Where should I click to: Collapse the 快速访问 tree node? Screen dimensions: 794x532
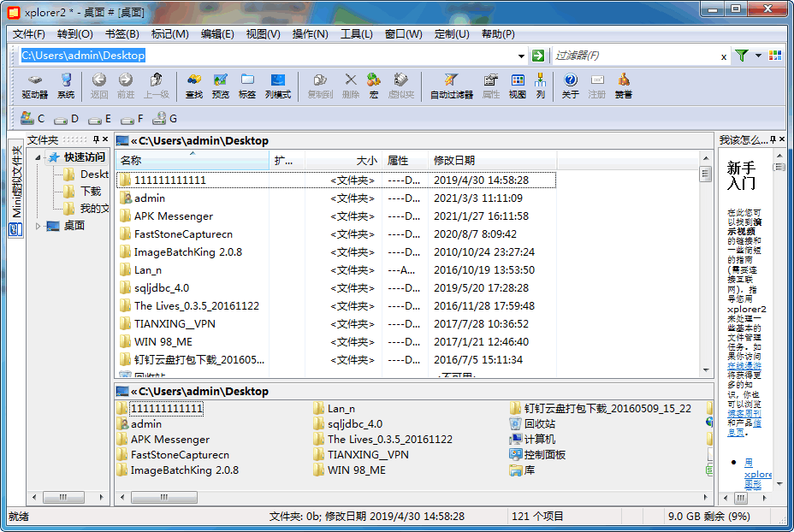coord(38,157)
